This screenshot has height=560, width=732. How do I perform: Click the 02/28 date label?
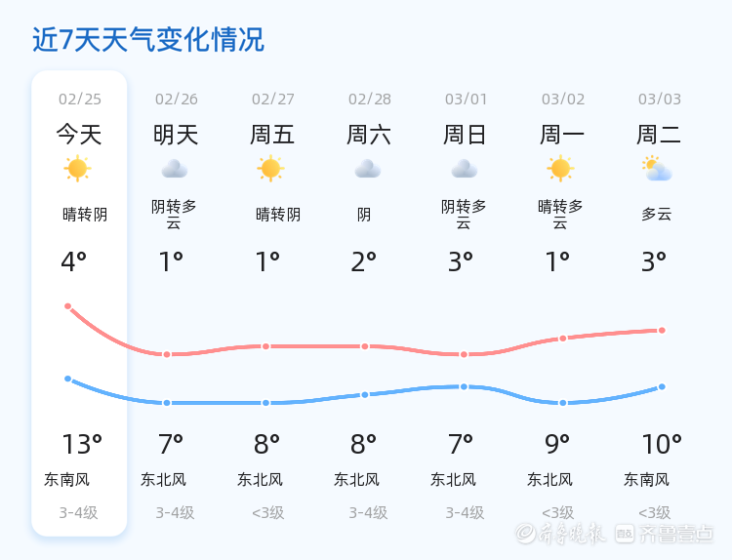[x=369, y=99]
